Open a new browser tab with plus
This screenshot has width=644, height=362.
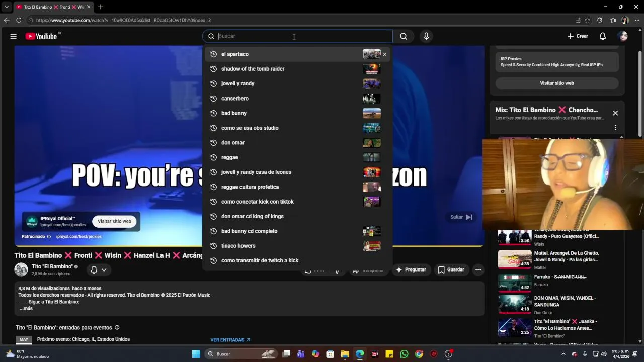[x=101, y=7]
